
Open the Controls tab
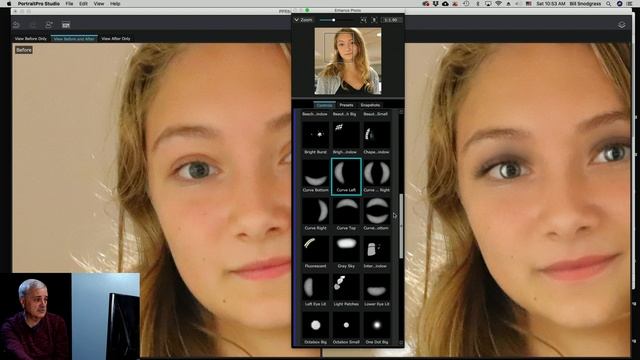pos(324,105)
